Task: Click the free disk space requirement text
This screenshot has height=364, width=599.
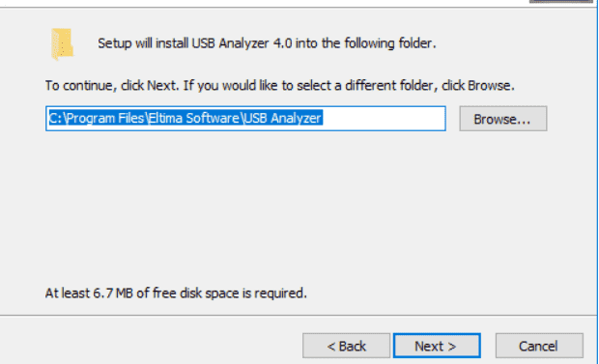Action: coord(176,293)
